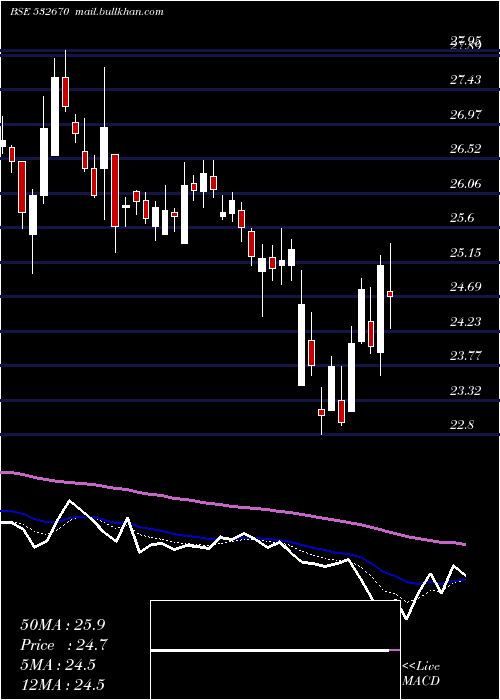Select the 27.43 price level label
Image resolution: width=500 pixels, height=700 pixels.
point(465,80)
